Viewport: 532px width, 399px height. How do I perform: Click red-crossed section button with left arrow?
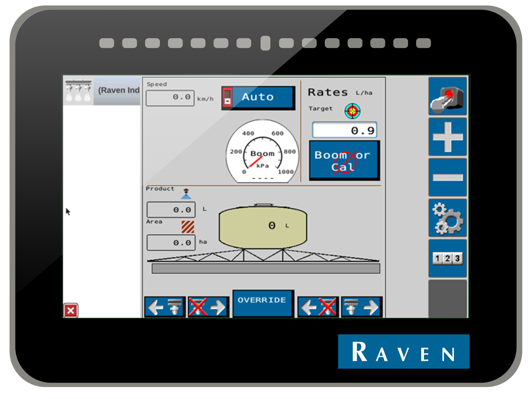[x=318, y=307]
